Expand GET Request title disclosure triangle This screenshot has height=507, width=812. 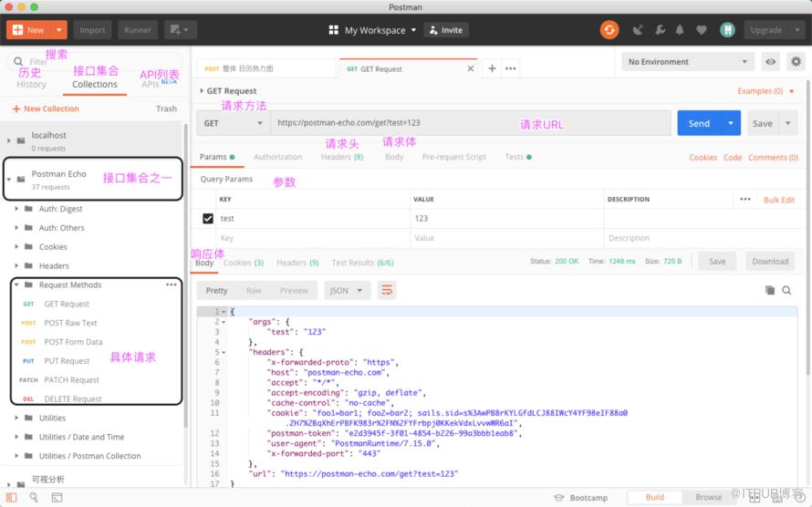point(202,90)
